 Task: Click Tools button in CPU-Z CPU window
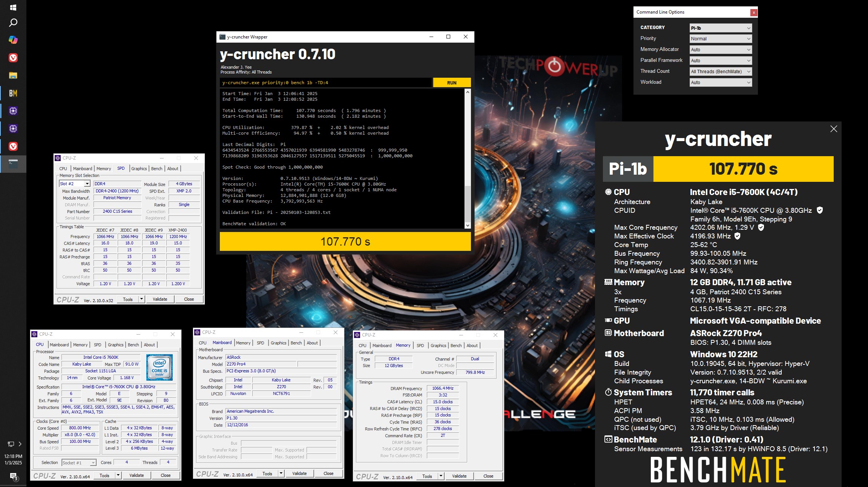click(x=104, y=476)
